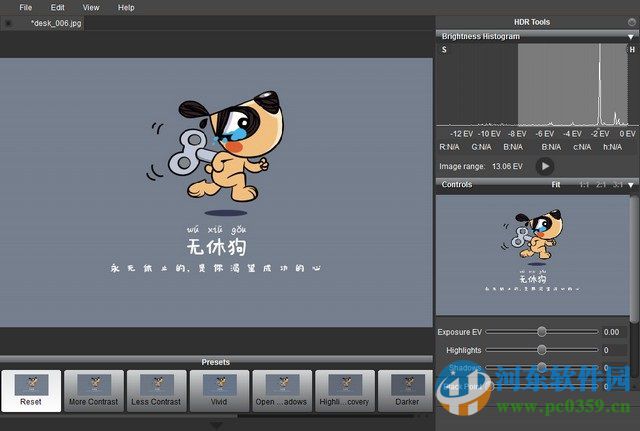The height and width of the screenshot is (431, 640).
Task: Apply the Darker preset
Action: pos(405,391)
